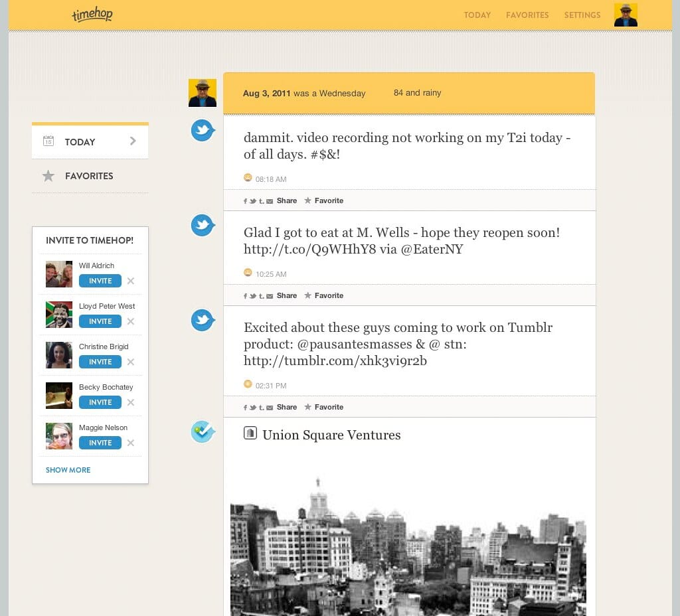Click the Share label under the T2i tweet
The width and height of the screenshot is (680, 616).
coord(287,200)
